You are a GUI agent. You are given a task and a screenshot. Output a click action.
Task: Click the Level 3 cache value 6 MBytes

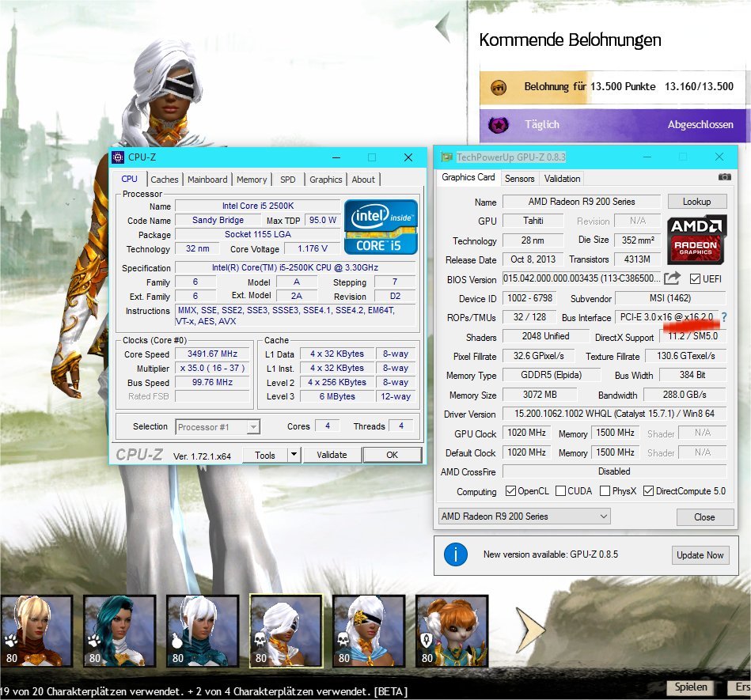coord(337,396)
